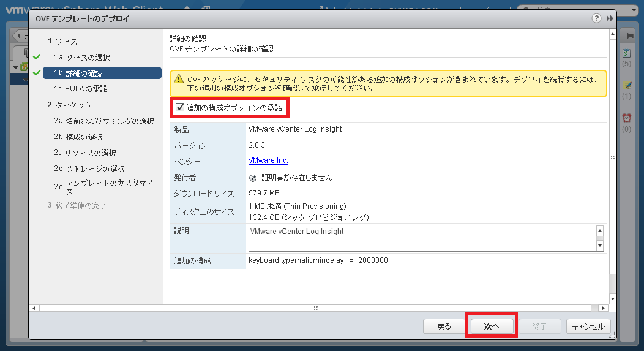
Task: Open the VMware Inc. vendor link
Action: (x=268, y=160)
